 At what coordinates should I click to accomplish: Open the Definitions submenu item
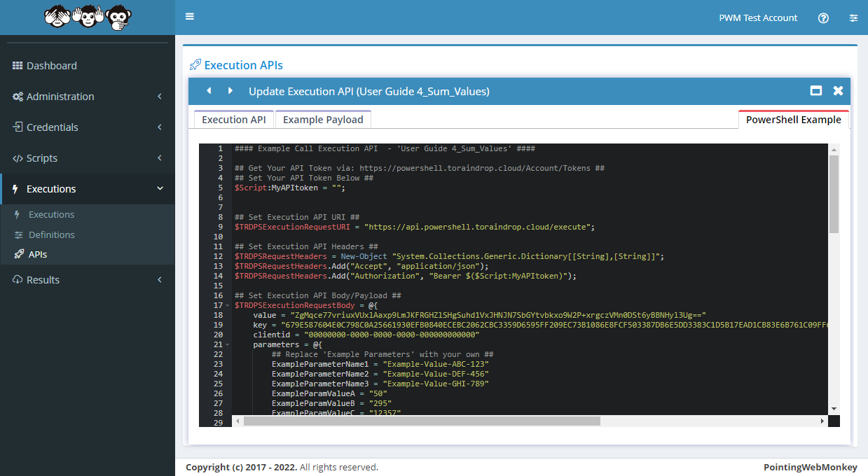click(51, 235)
